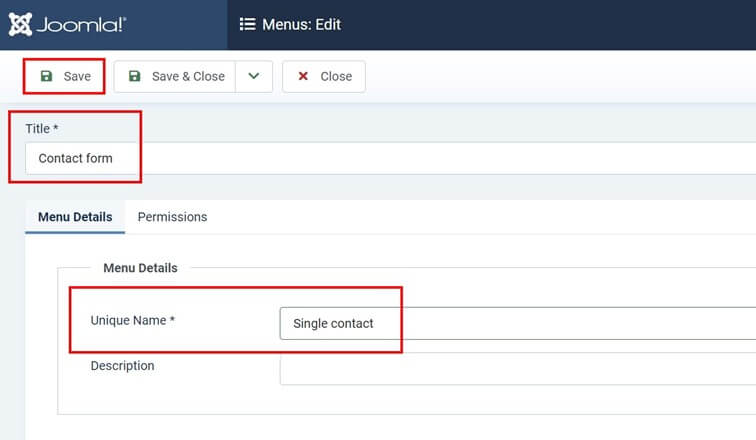Open the Permissions tab
Image resolution: width=756 pixels, height=440 pixels.
click(x=172, y=217)
